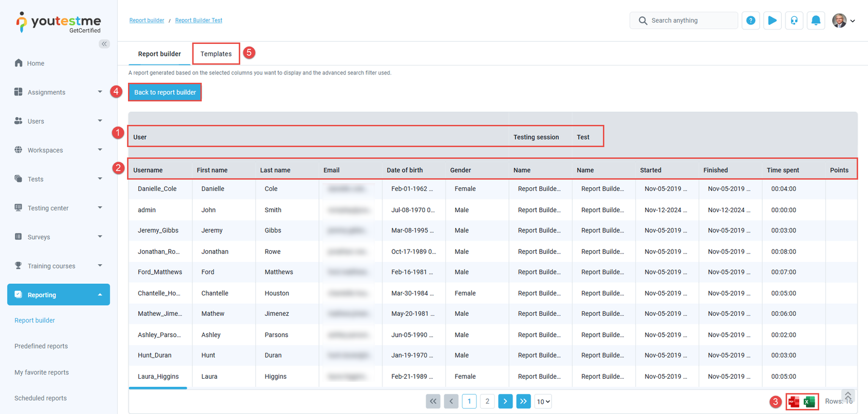The width and height of the screenshot is (868, 414).
Task: Go to the next results page
Action: (505, 402)
